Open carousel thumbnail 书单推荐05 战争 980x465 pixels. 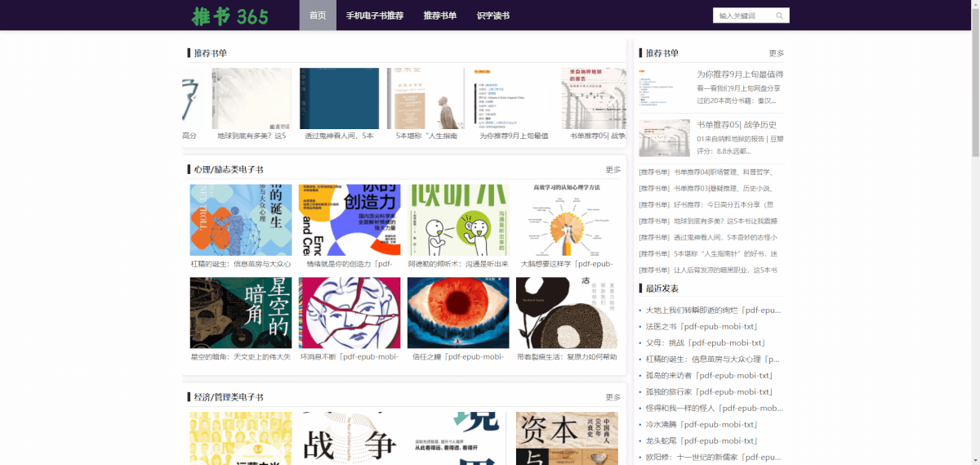pyautogui.click(x=594, y=98)
